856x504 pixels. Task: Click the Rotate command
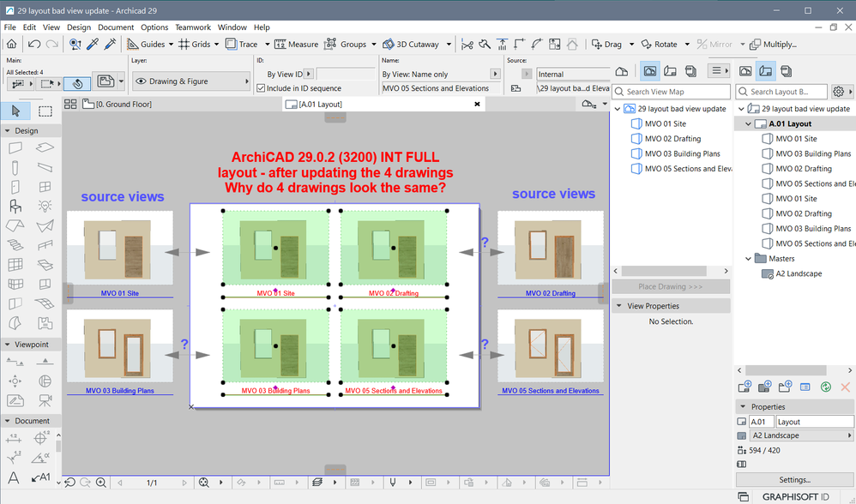pyautogui.click(x=659, y=45)
